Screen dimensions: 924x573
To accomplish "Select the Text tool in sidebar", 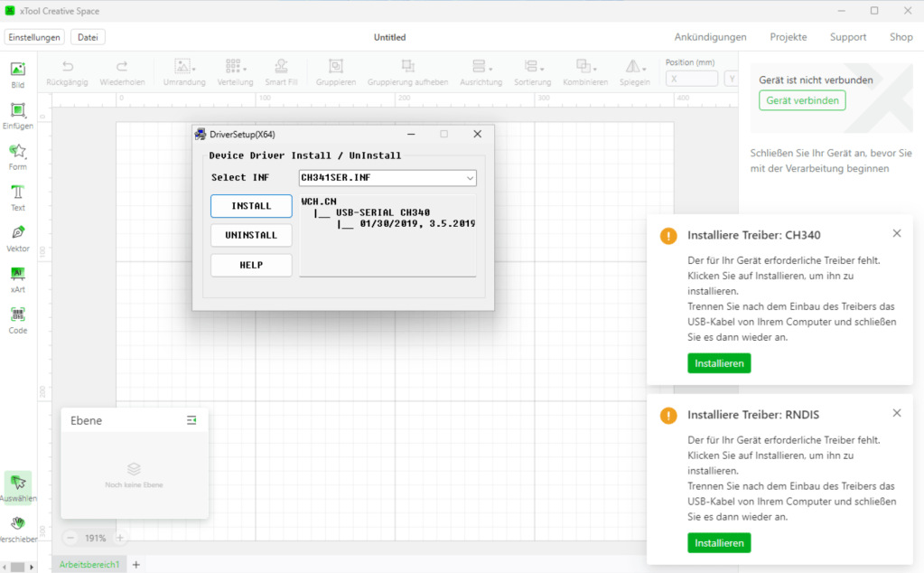I will click(x=17, y=197).
